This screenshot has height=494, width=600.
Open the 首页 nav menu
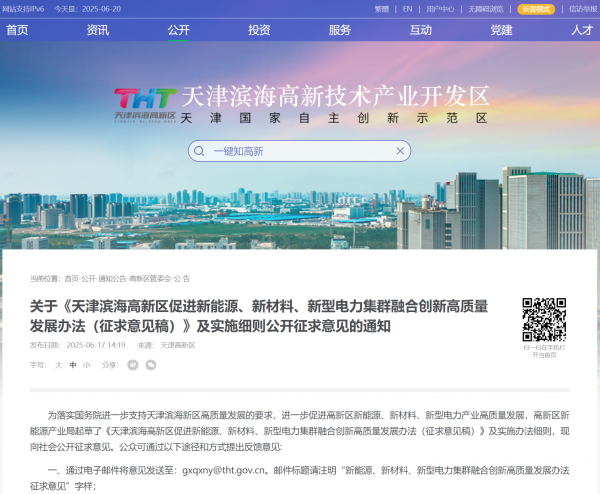[17, 30]
